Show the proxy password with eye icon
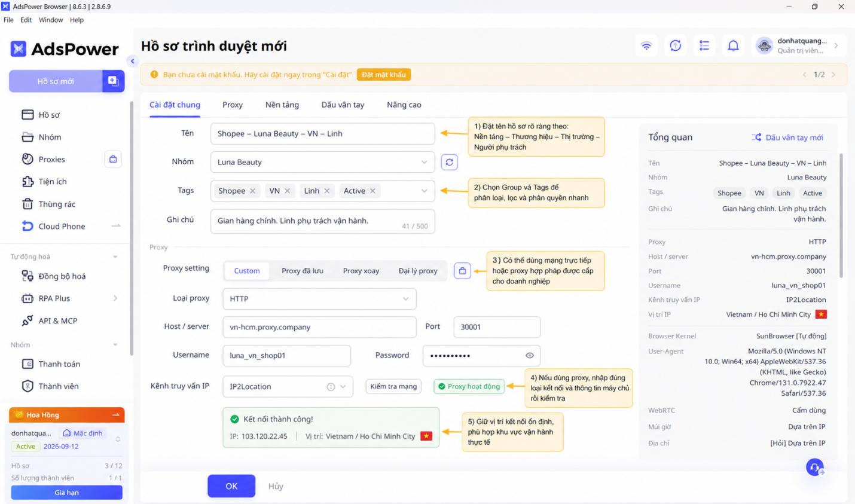This screenshot has height=504, width=855. [530, 356]
